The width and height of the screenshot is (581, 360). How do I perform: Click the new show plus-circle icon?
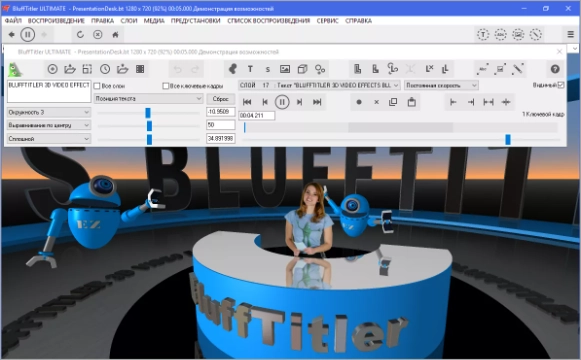[x=52, y=69]
